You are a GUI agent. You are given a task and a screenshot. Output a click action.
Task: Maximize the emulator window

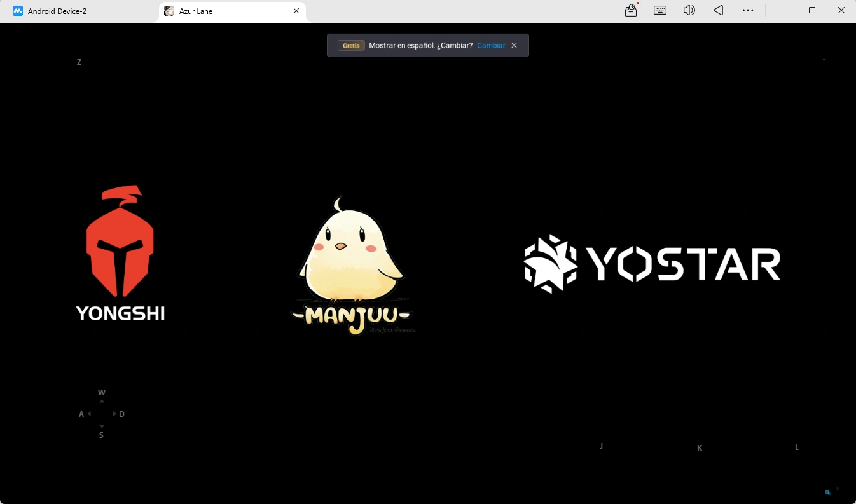[812, 10]
